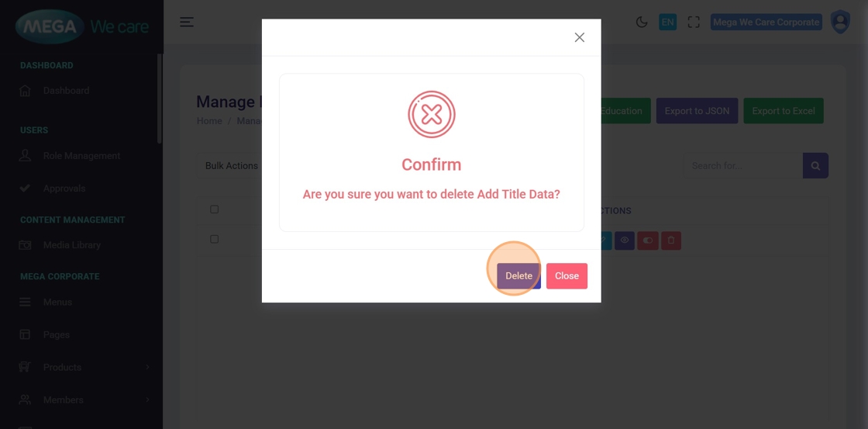
Task: Click the Search for... input field
Action: [742, 166]
